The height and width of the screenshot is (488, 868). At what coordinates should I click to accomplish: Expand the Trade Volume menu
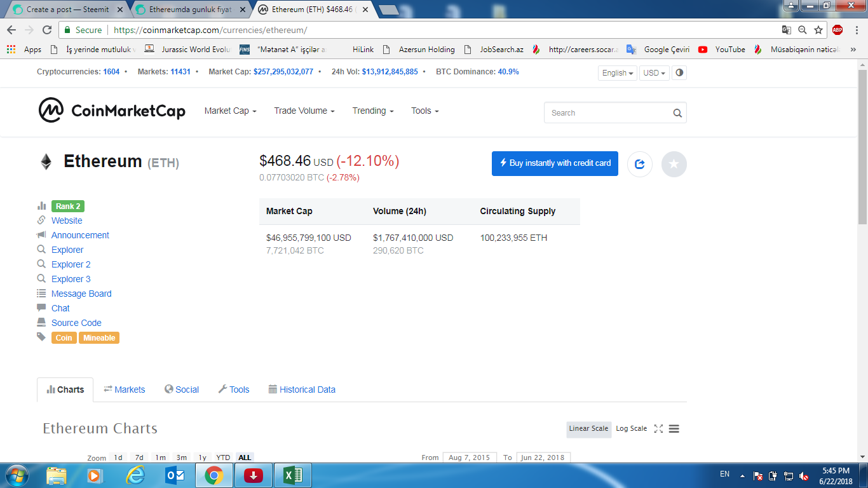[304, 111]
